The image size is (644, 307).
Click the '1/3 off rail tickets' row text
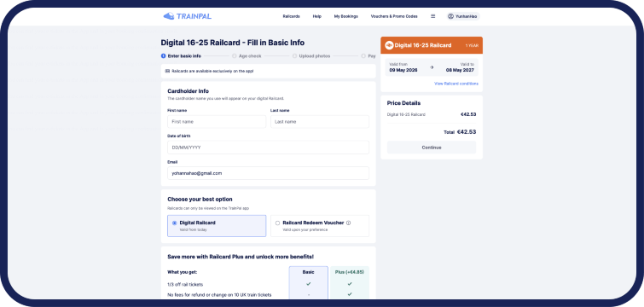point(185,284)
